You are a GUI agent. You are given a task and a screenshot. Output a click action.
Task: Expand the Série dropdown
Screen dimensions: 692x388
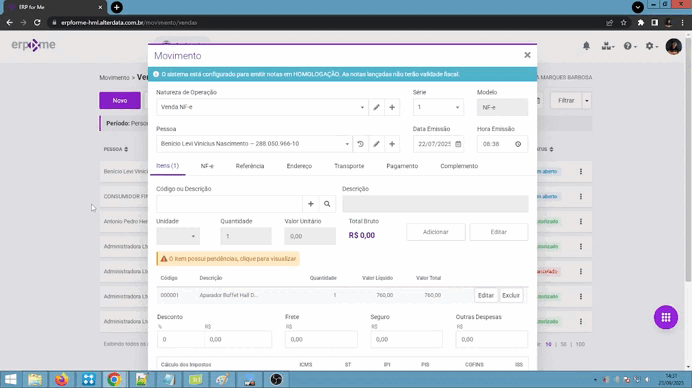pos(457,107)
